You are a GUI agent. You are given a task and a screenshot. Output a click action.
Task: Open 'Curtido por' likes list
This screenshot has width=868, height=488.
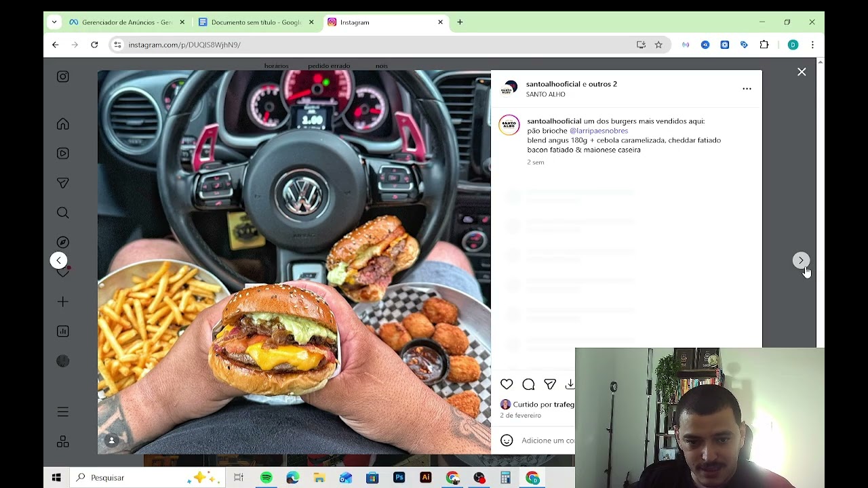(x=543, y=405)
